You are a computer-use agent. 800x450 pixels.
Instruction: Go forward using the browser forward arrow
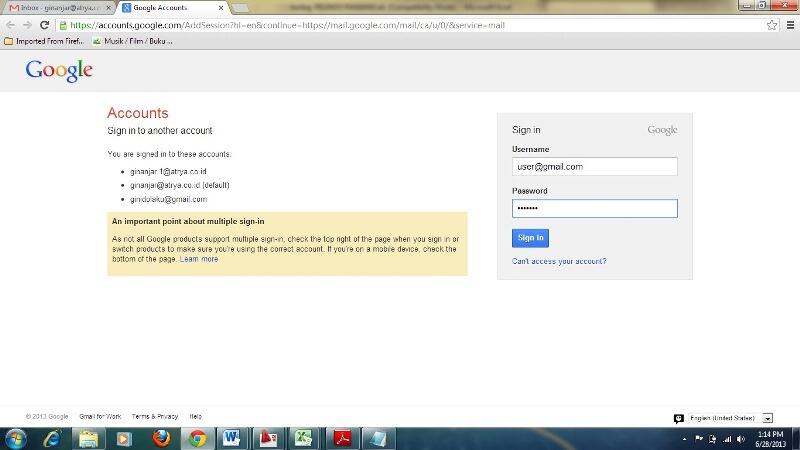27,25
